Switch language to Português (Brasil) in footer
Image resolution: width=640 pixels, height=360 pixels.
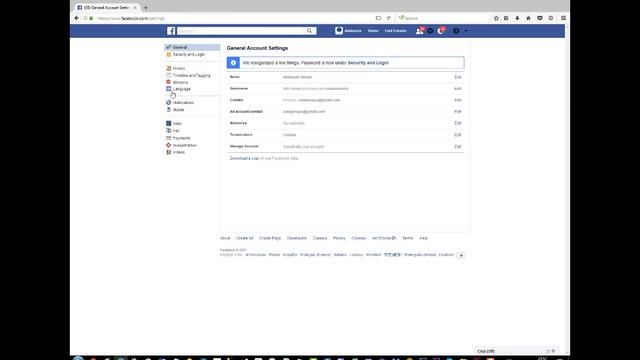point(420,255)
